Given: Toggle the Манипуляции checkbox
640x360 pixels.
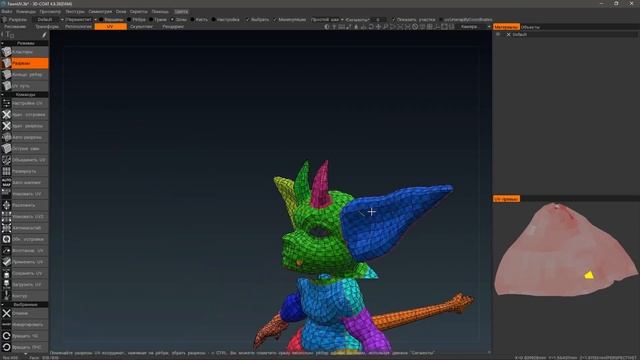Looking at the screenshot, I should click(x=275, y=20).
